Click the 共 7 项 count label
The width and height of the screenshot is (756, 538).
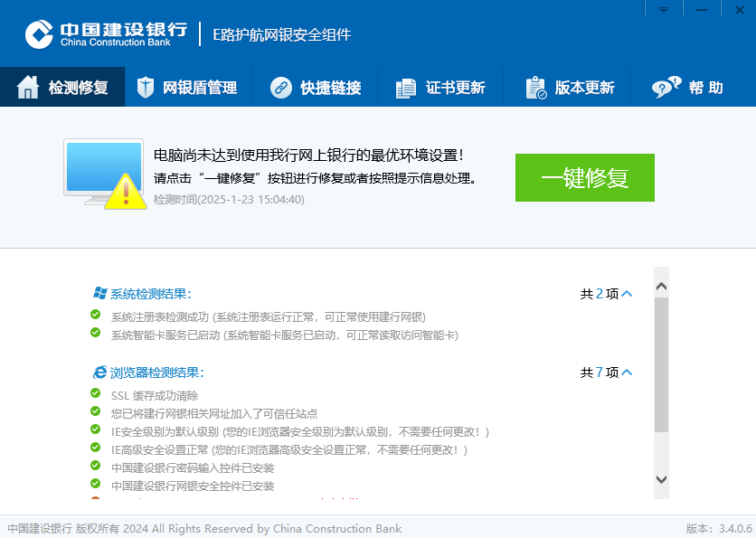pyautogui.click(x=600, y=373)
